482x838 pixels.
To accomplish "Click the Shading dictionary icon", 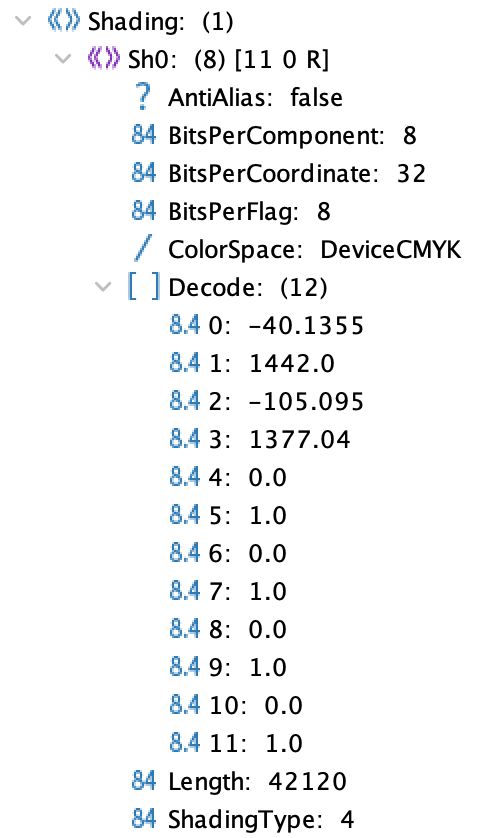I will point(64,21).
